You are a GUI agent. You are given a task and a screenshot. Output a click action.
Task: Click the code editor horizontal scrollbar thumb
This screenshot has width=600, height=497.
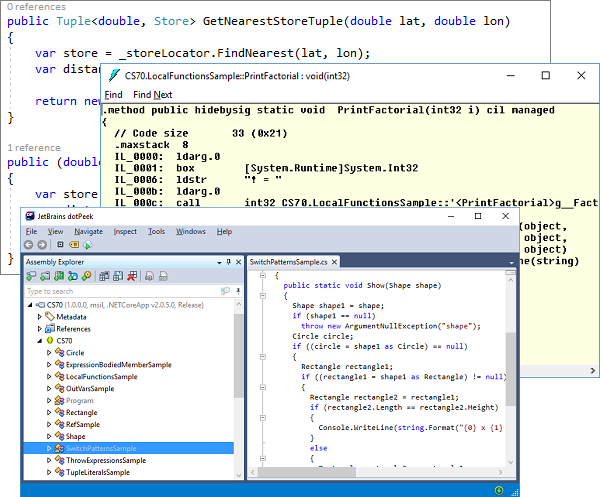coord(307,472)
